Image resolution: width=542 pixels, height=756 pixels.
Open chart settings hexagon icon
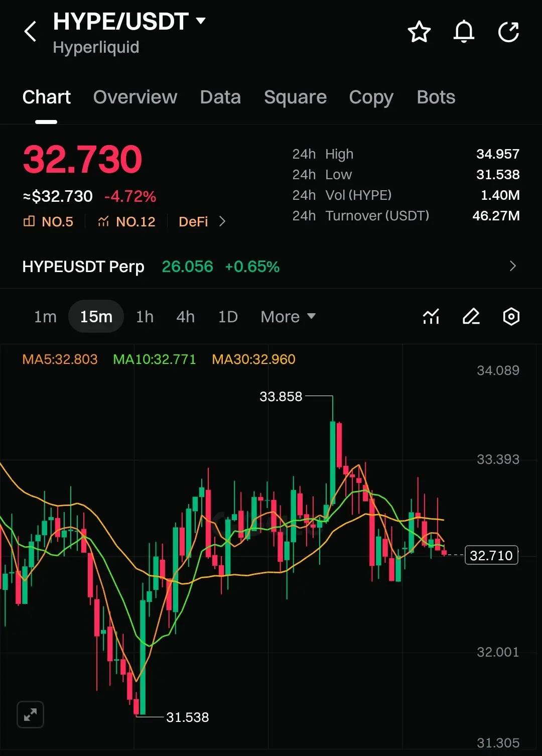click(x=511, y=317)
